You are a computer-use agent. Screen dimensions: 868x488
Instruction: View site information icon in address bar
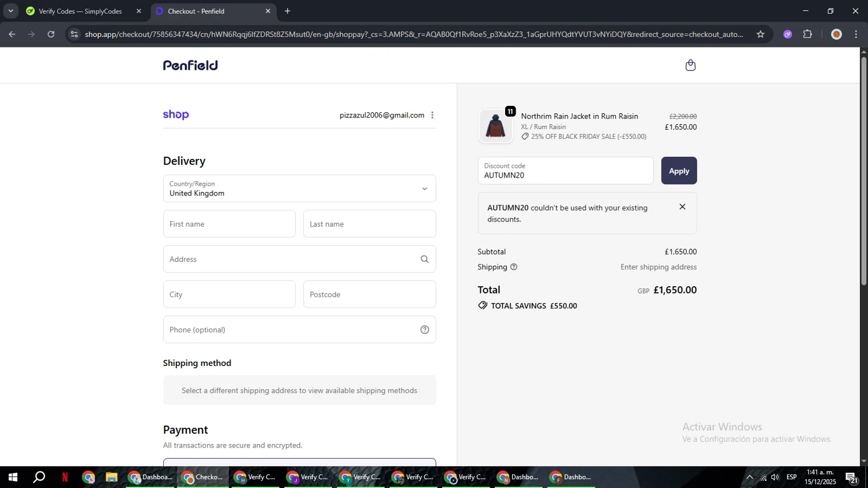pos(73,34)
